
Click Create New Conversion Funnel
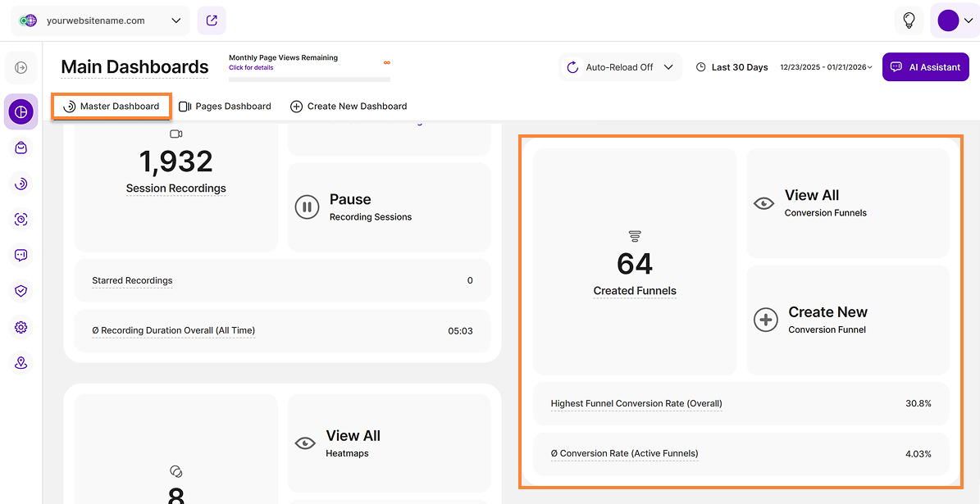pos(847,320)
